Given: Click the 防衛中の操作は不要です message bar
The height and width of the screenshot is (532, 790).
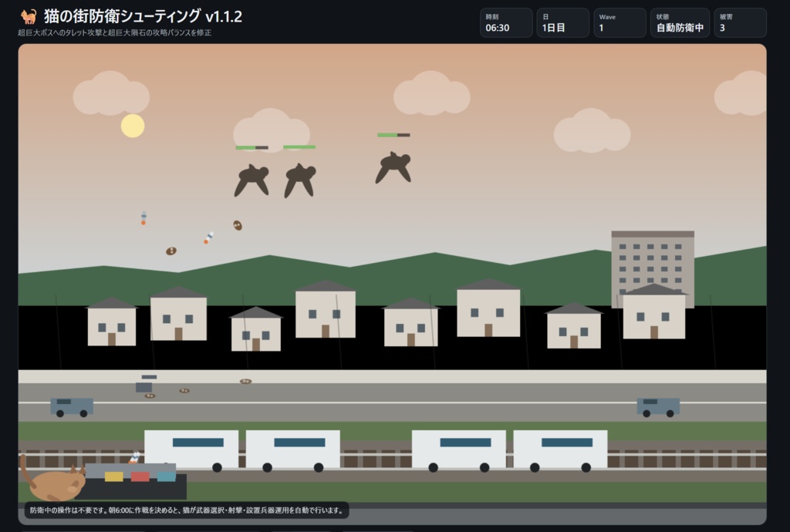Looking at the screenshot, I should (187, 510).
